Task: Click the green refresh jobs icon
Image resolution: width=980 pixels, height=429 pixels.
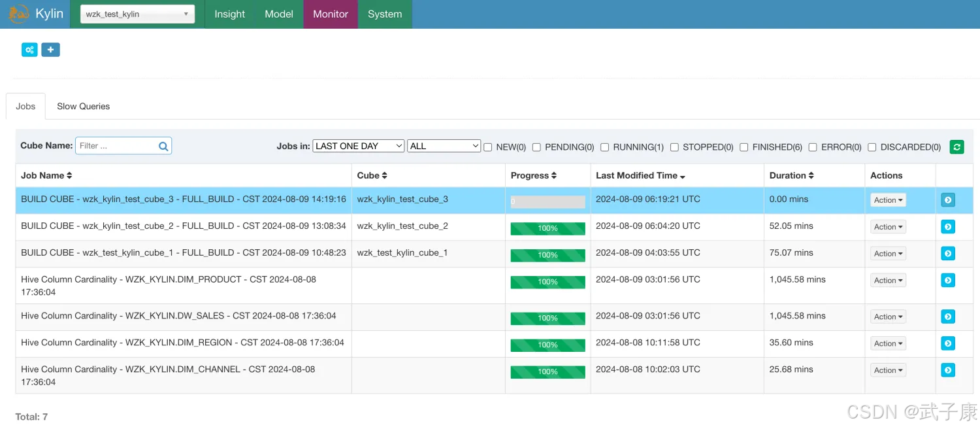Action: tap(956, 147)
